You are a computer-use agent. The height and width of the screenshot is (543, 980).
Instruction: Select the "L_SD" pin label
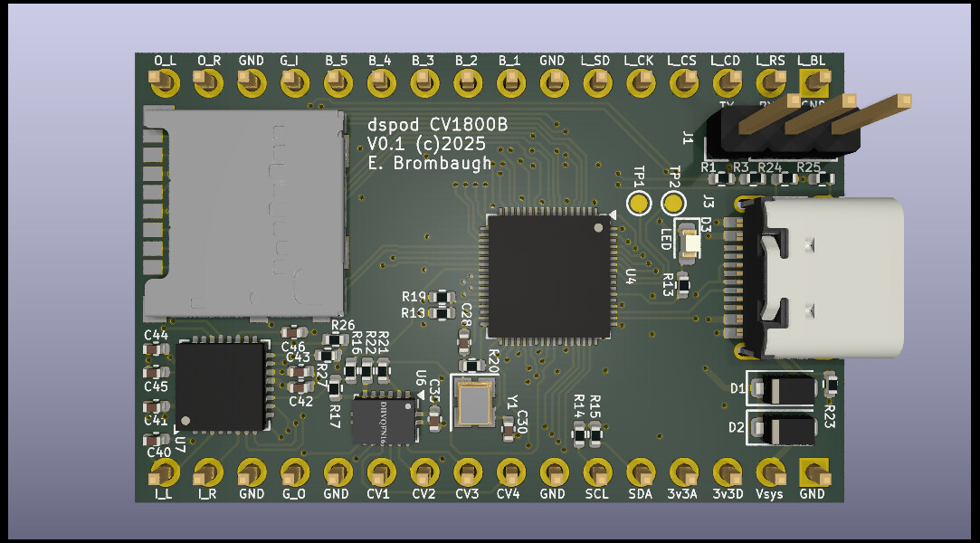tap(595, 61)
